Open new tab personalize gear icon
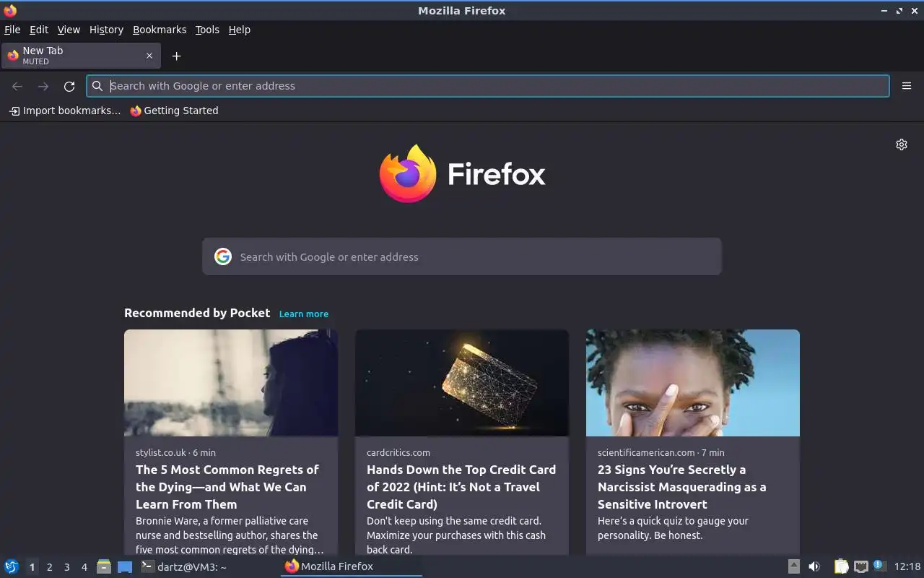Image resolution: width=924 pixels, height=578 pixels. coord(902,144)
